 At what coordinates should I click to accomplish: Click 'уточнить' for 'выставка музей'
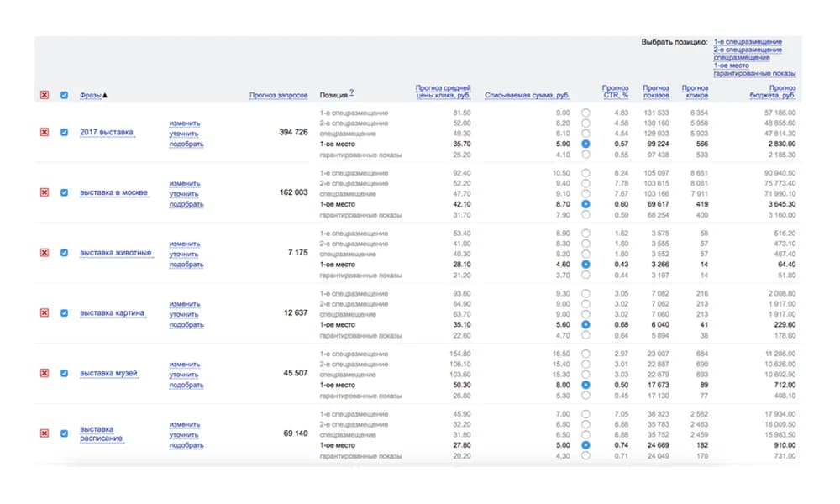(x=184, y=375)
